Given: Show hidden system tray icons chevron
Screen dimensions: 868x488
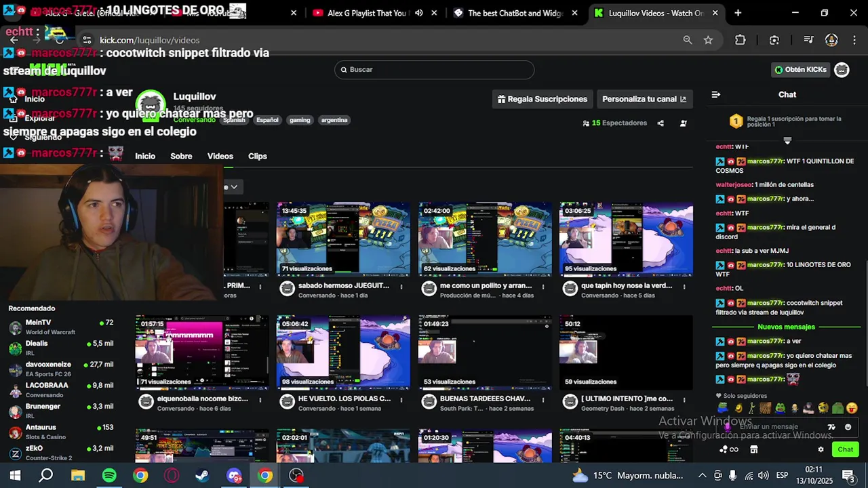Looking at the screenshot, I should point(702,476).
